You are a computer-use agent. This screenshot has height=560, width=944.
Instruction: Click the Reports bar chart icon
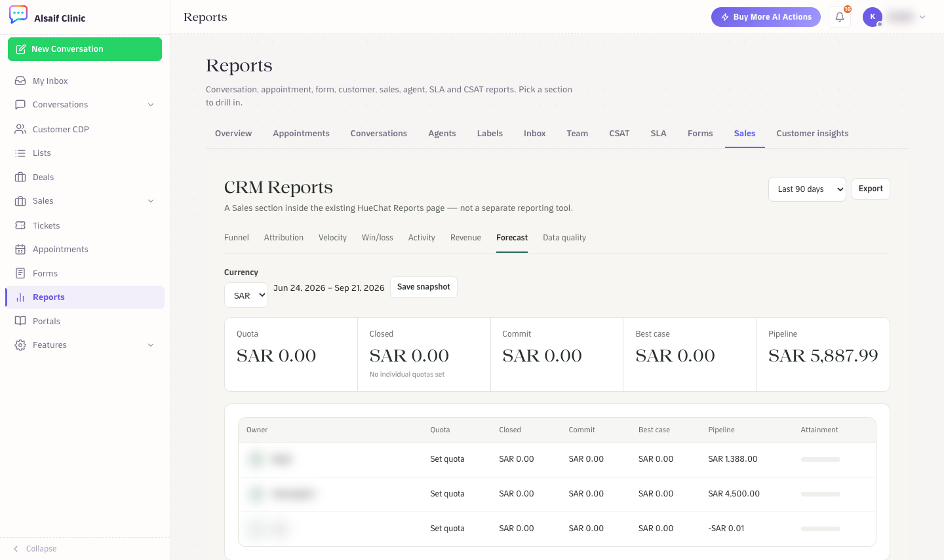pyautogui.click(x=20, y=297)
